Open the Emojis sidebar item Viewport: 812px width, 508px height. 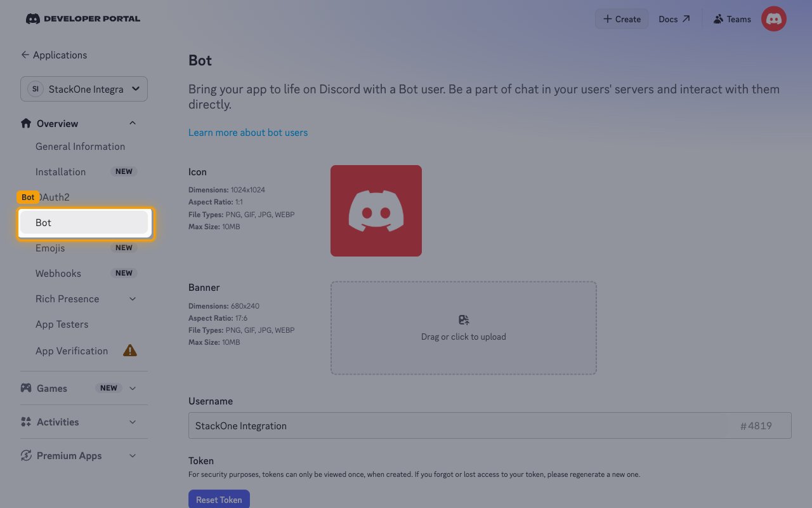(x=84, y=248)
